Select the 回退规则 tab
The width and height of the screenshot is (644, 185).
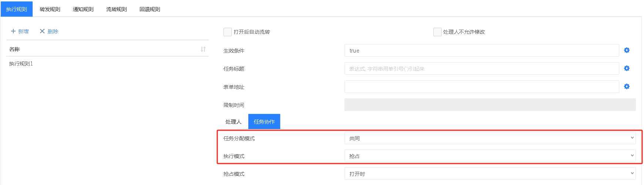tap(150, 9)
